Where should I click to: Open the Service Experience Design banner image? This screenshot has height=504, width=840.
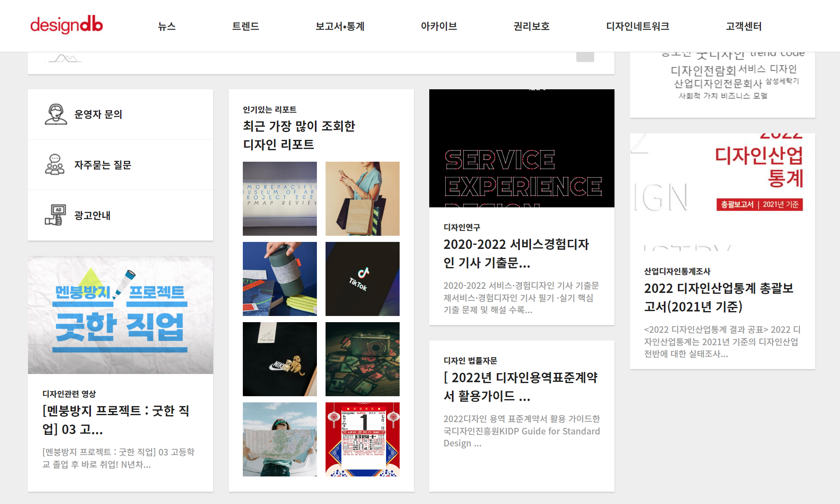(521, 149)
